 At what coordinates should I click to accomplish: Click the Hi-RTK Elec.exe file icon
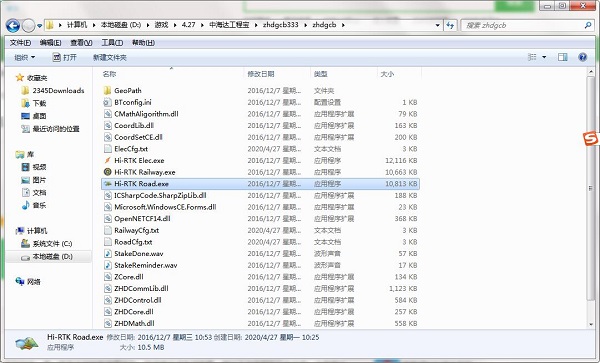[x=108, y=160]
